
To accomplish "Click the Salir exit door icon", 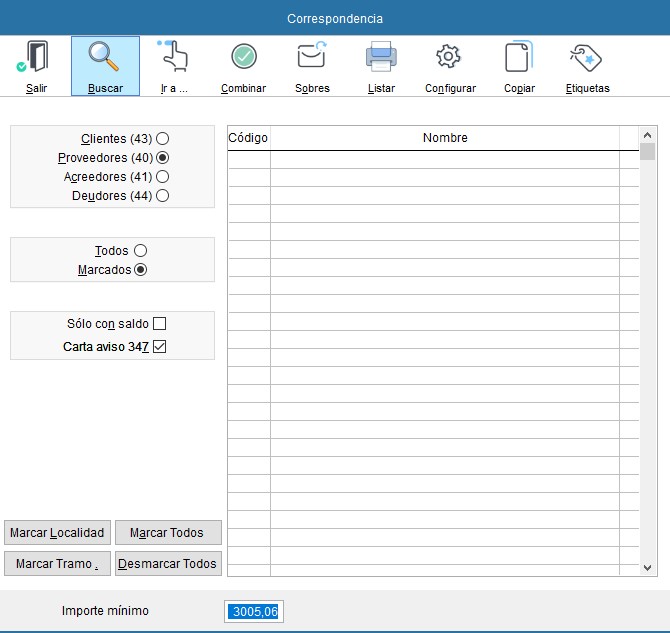I will tap(36, 58).
